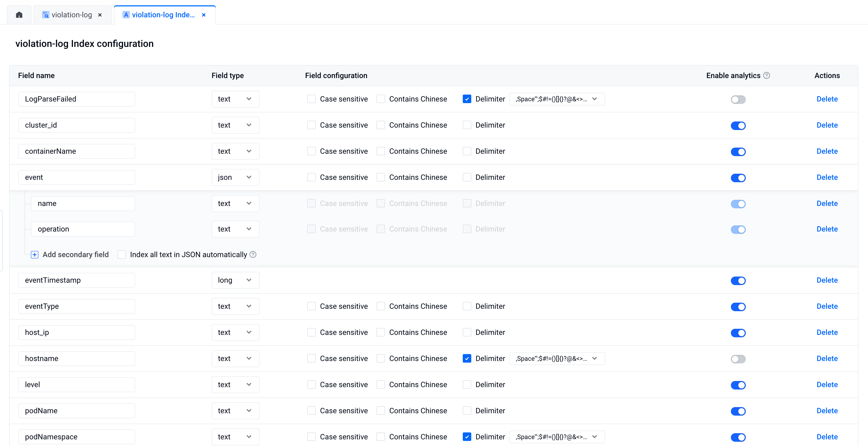Delete the operation secondary field
The width and height of the screenshot is (868, 446).
tap(827, 229)
